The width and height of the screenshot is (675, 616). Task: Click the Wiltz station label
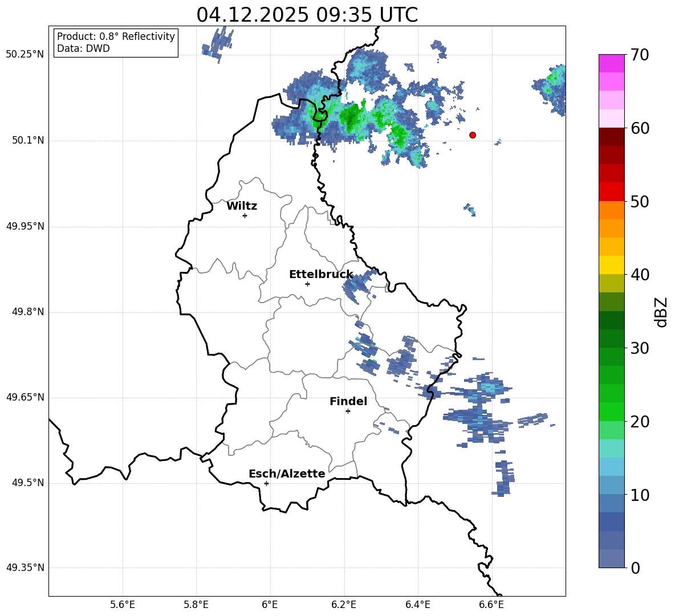[x=242, y=206]
